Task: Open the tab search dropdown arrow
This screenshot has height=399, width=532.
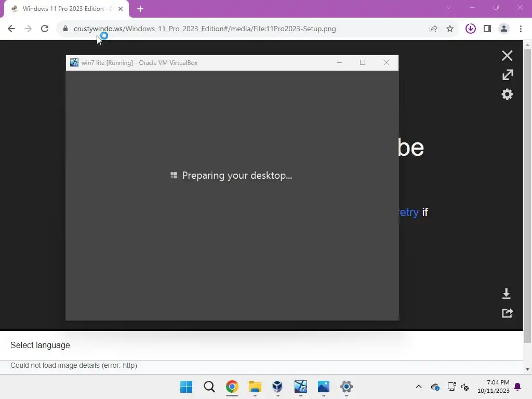Action: [x=448, y=7]
